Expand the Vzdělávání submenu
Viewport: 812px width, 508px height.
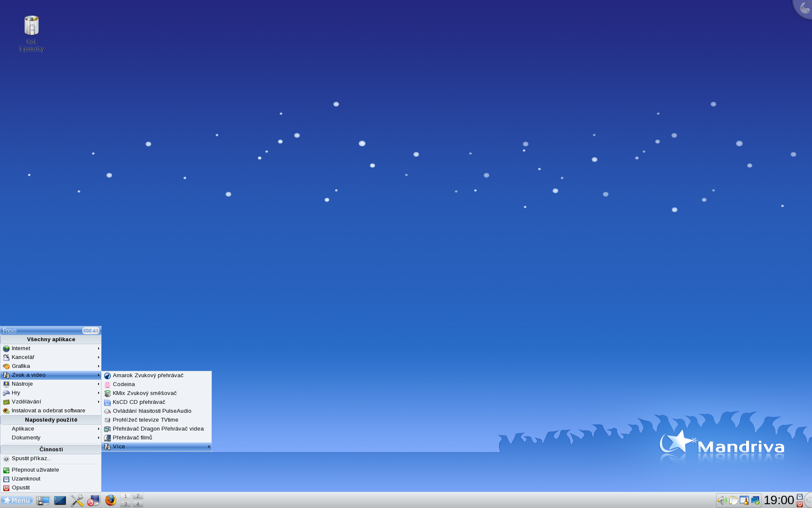(51, 402)
